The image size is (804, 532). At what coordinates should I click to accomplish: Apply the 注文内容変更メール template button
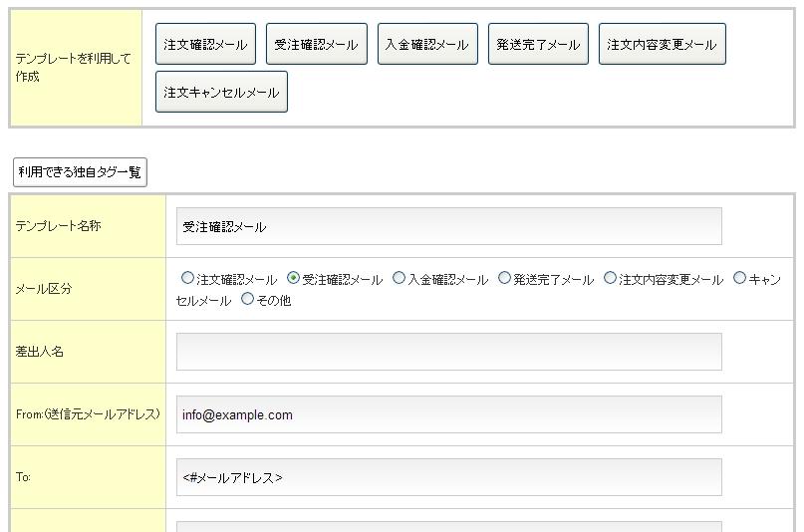tap(662, 45)
